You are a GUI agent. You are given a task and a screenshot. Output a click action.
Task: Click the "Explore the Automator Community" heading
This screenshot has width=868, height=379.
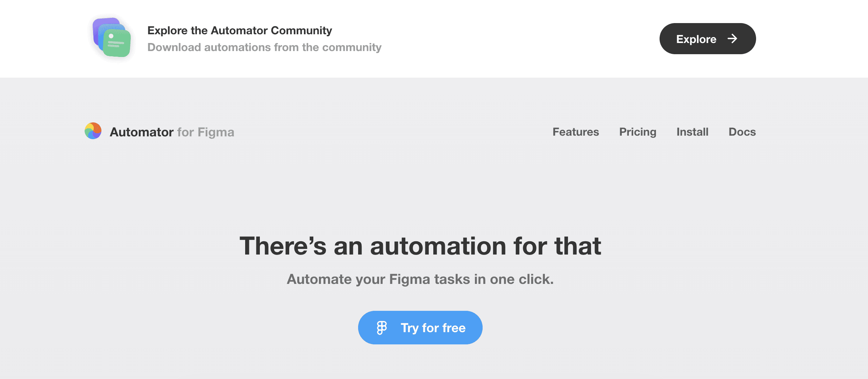point(240,30)
